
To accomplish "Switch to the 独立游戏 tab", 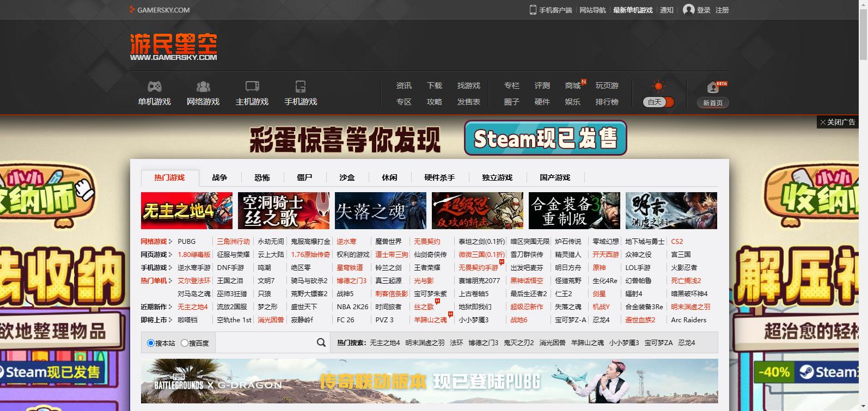I will (497, 177).
